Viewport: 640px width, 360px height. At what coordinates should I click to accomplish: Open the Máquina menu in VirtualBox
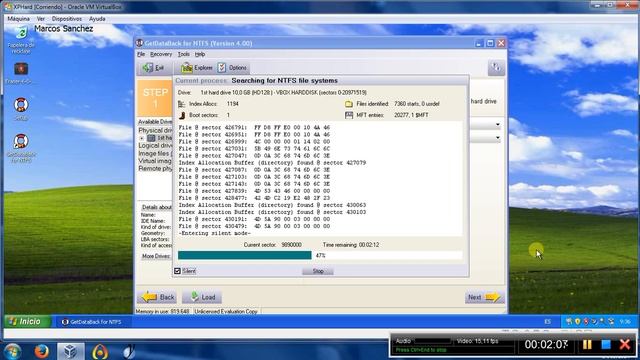(18, 19)
